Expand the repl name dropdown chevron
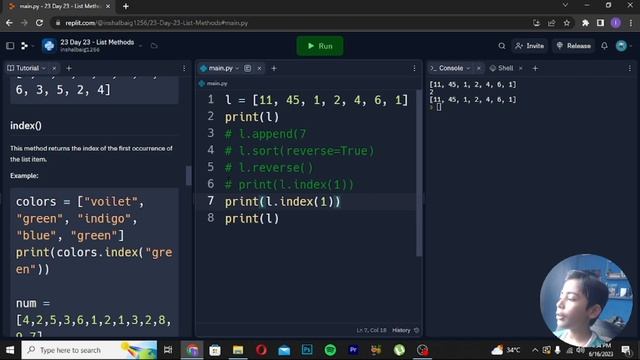This screenshot has width=640, height=360. click(140, 46)
